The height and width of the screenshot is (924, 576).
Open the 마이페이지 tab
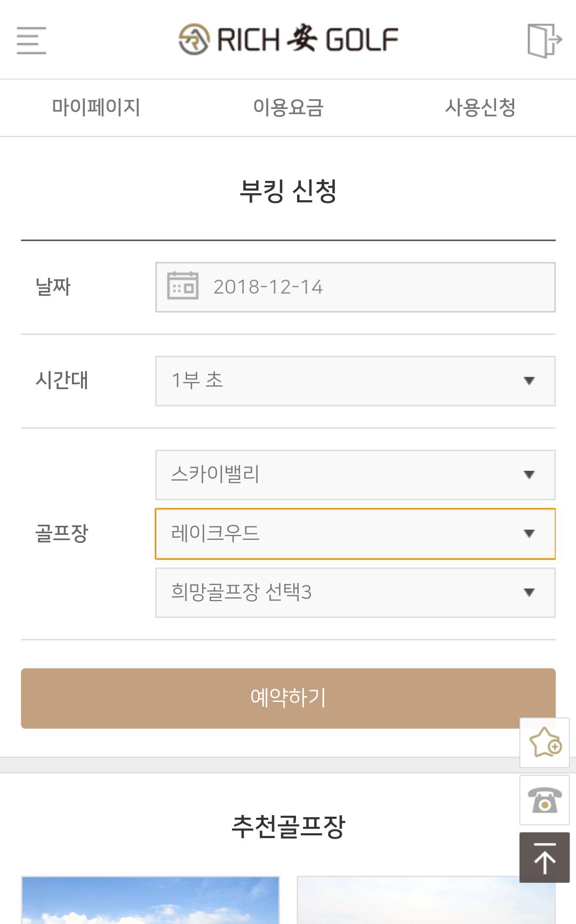96,107
